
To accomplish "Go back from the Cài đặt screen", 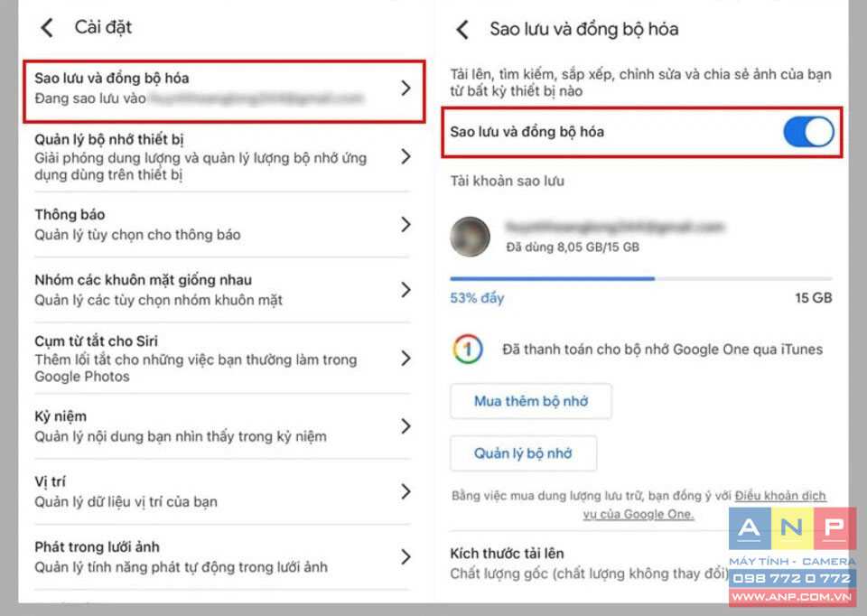I will point(48,28).
